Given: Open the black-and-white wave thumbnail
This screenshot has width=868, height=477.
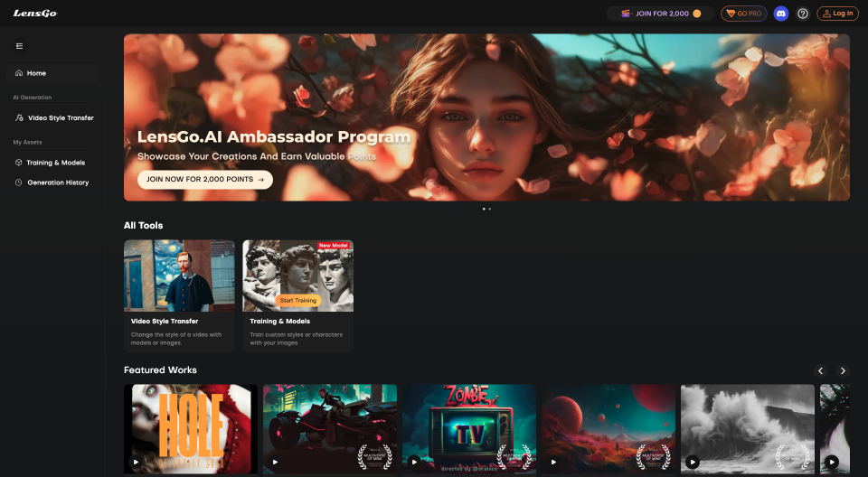Looking at the screenshot, I should coord(748,429).
